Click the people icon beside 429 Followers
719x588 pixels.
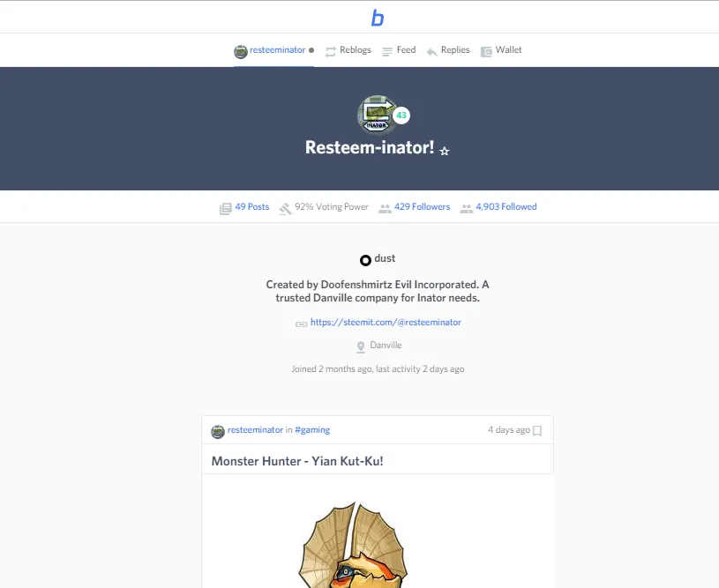click(385, 209)
